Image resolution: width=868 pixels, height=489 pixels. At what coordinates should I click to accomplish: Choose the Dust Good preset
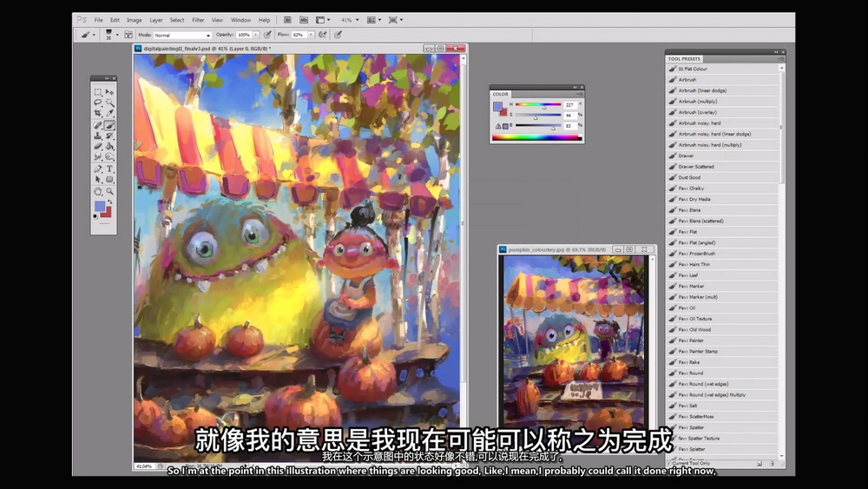coord(722,177)
